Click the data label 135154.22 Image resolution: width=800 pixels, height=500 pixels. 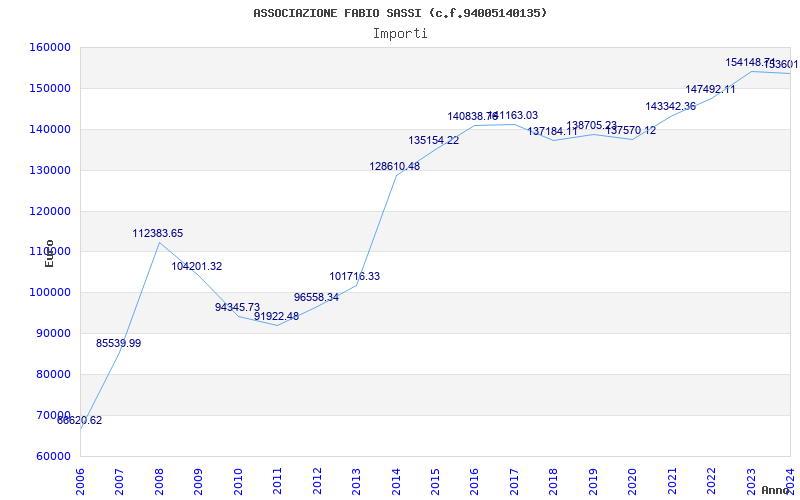tap(434, 140)
